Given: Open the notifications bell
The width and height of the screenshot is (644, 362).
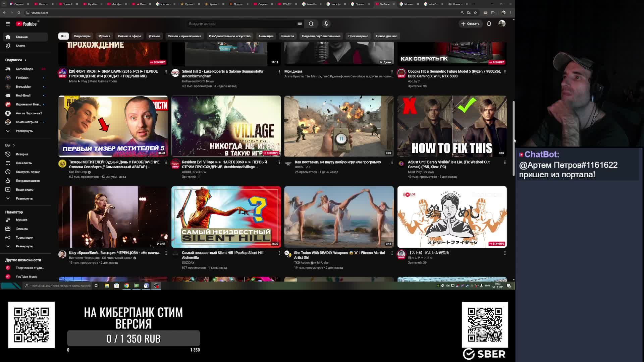Looking at the screenshot, I should point(489,24).
